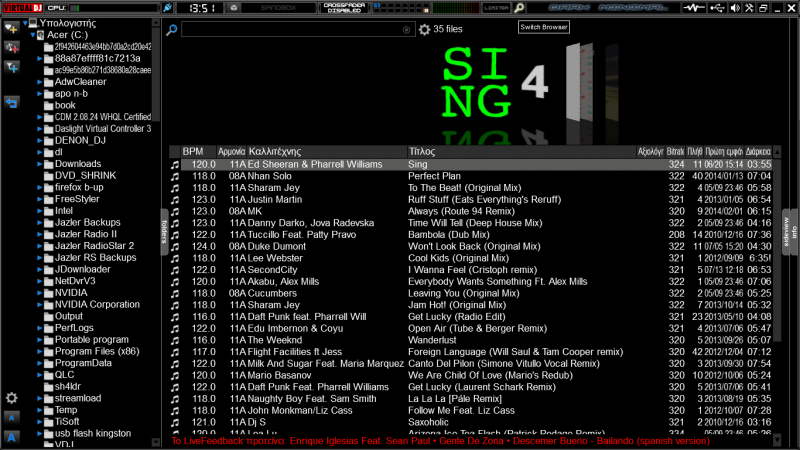This screenshot has height=450, width=800.
Task: Click the blue back arrow sidebar icon
Action: pyautogui.click(x=13, y=101)
